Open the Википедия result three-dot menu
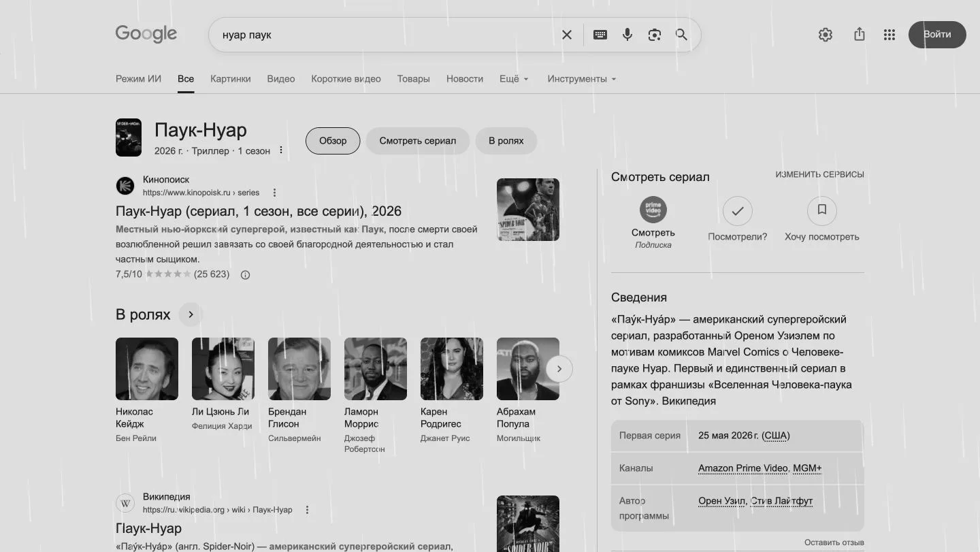The width and height of the screenshot is (980, 552). click(307, 510)
